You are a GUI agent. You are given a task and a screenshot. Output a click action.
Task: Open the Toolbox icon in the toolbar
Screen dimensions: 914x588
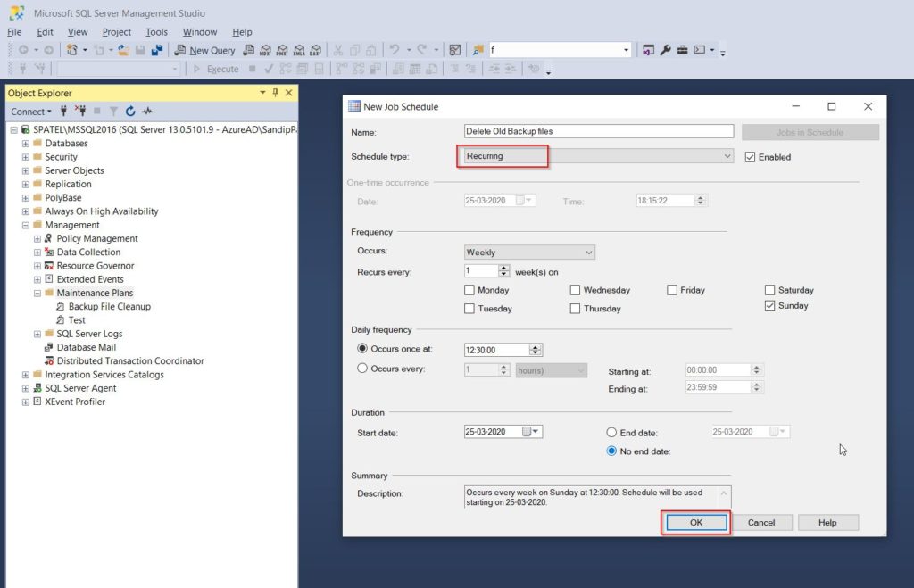pos(682,50)
